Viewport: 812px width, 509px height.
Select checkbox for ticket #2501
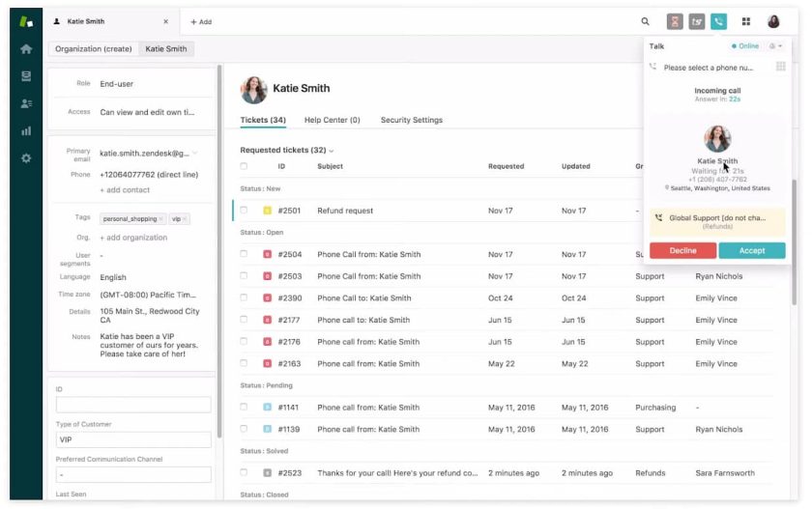[244, 210]
